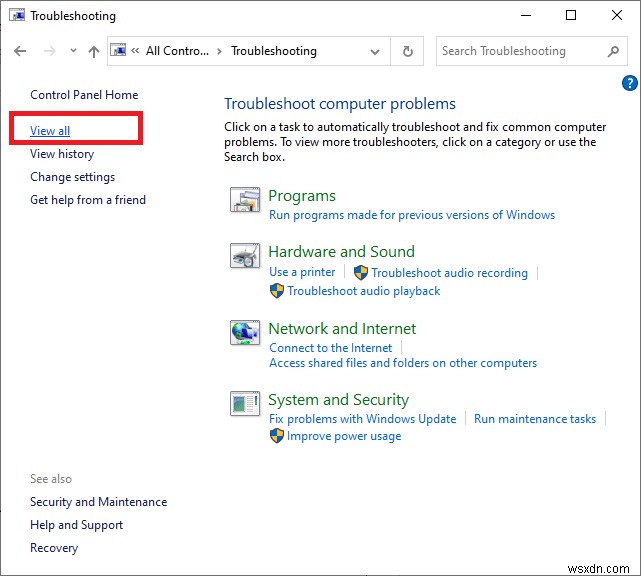Open Control Panel Home
This screenshot has width=641, height=579.
(84, 95)
